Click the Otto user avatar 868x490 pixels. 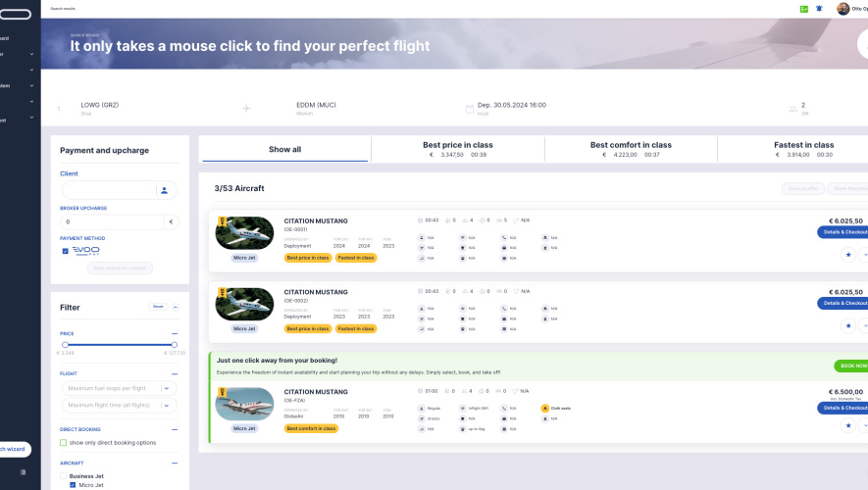[842, 9]
